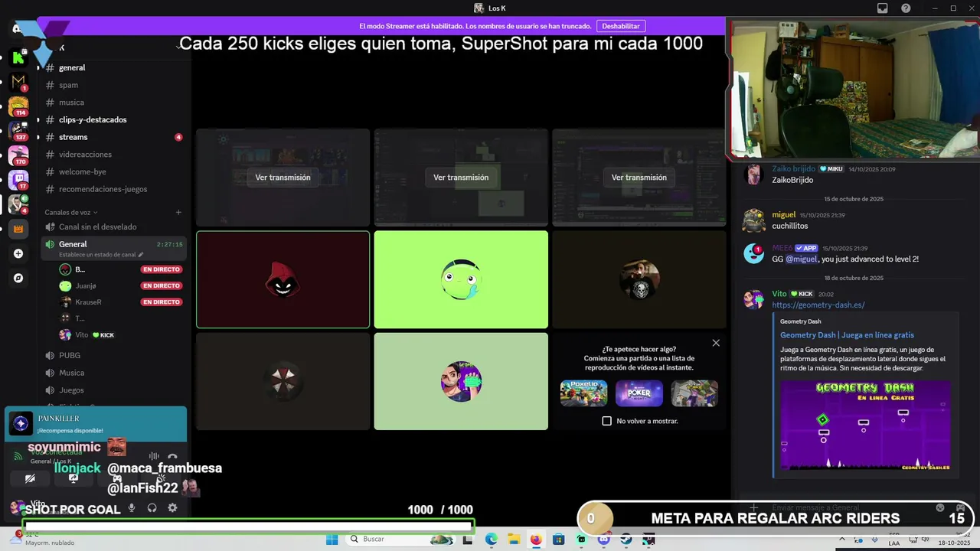Toggle camera on in voice panel
980x551 pixels.
click(30, 478)
